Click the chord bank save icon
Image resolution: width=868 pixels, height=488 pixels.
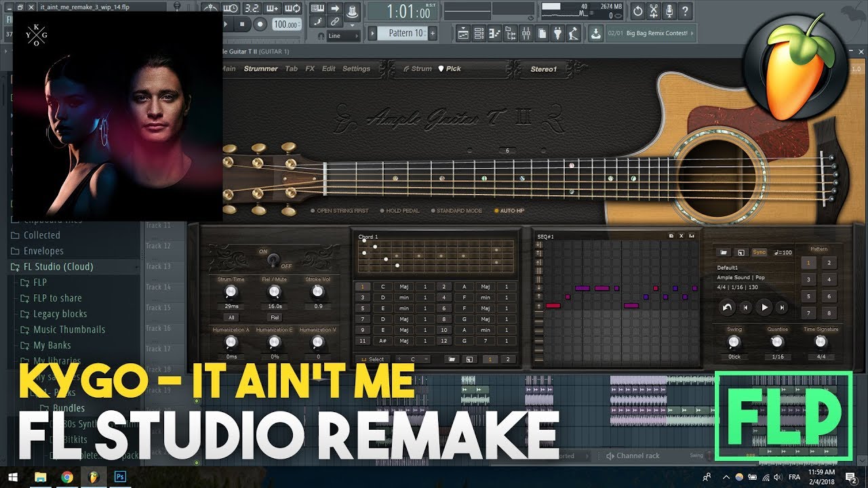pos(469,359)
